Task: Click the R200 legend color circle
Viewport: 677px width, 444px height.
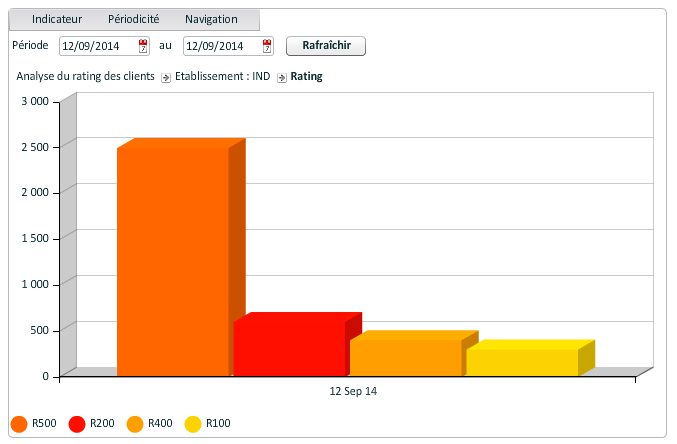Action: (77, 424)
